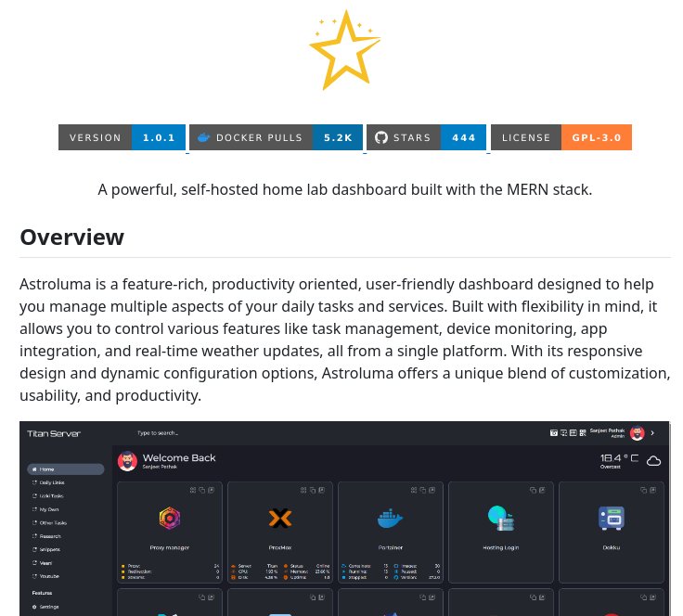
Task: Click the gear icon beside Settings
Action: pyautogui.click(x=34, y=607)
